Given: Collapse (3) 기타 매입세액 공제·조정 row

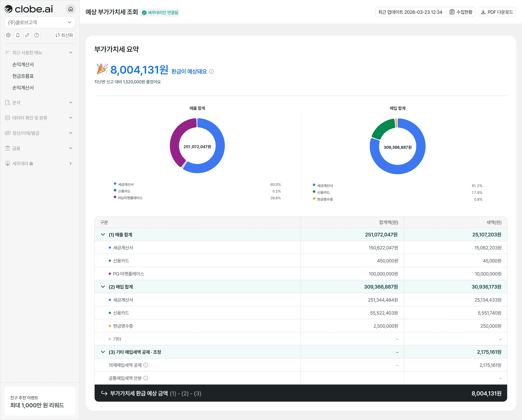Looking at the screenshot, I should (x=103, y=352).
